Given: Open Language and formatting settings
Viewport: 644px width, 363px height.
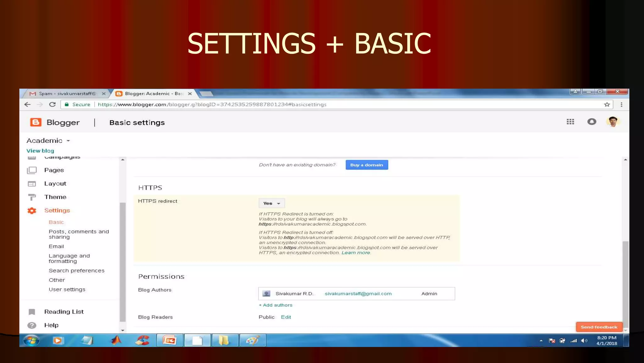Looking at the screenshot, I should pos(69,258).
